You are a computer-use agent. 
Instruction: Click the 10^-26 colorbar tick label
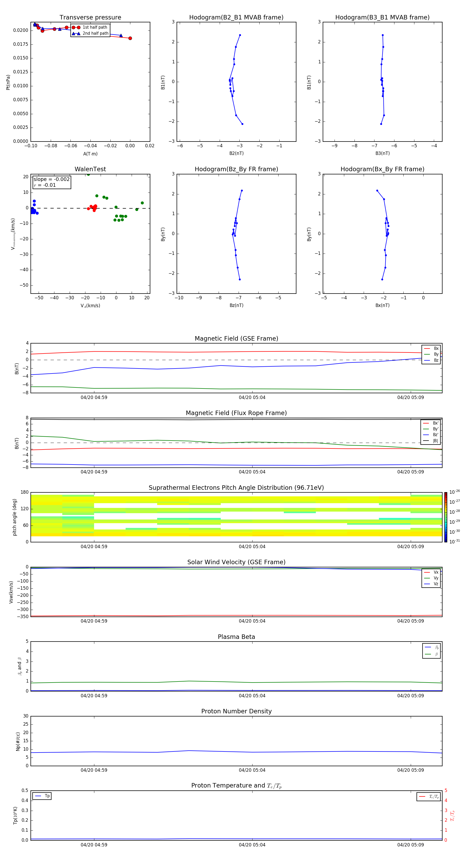(x=455, y=492)
